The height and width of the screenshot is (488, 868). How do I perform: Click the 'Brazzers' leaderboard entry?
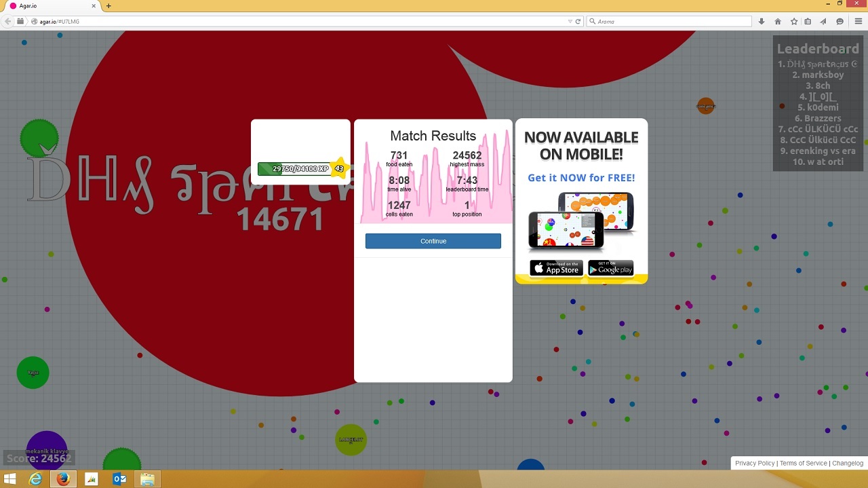click(x=818, y=118)
